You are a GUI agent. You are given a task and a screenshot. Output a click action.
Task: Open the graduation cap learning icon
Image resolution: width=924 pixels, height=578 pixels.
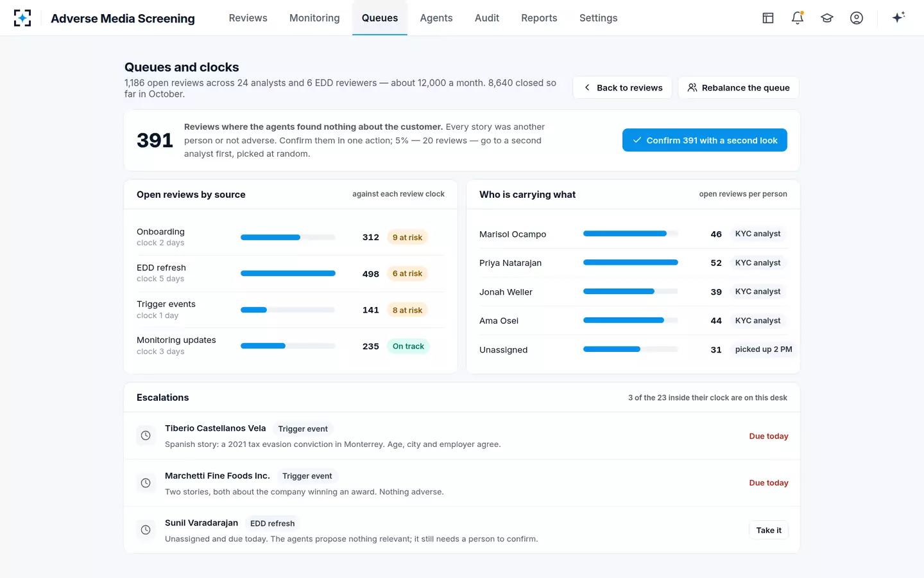coord(827,18)
